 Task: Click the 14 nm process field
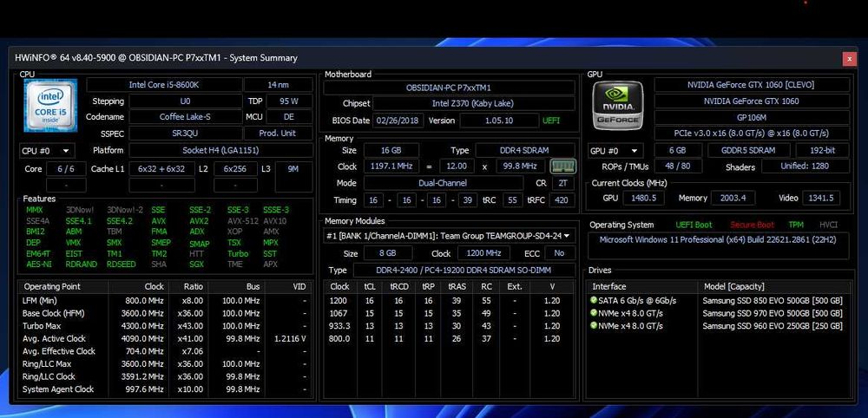tap(278, 85)
